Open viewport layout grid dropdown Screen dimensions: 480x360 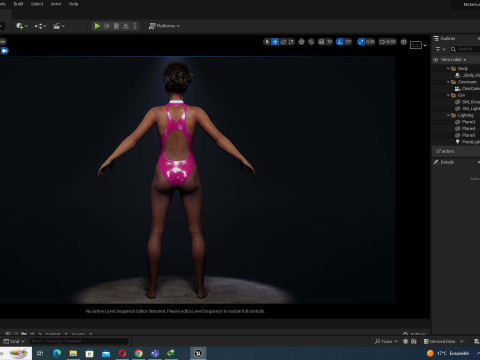click(x=418, y=45)
